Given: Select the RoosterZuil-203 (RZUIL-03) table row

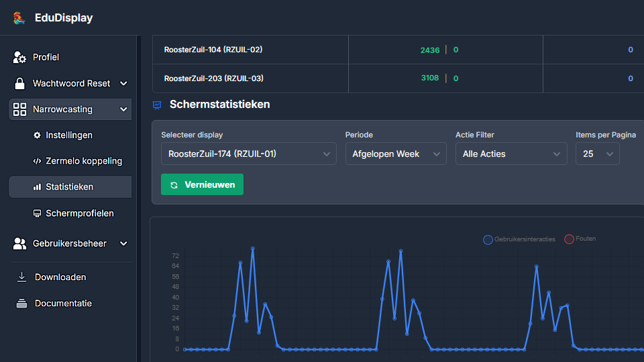Looking at the screenshot, I should (214, 78).
